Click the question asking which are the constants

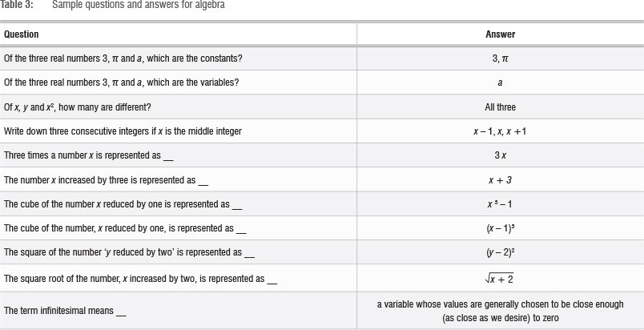[x=123, y=58]
